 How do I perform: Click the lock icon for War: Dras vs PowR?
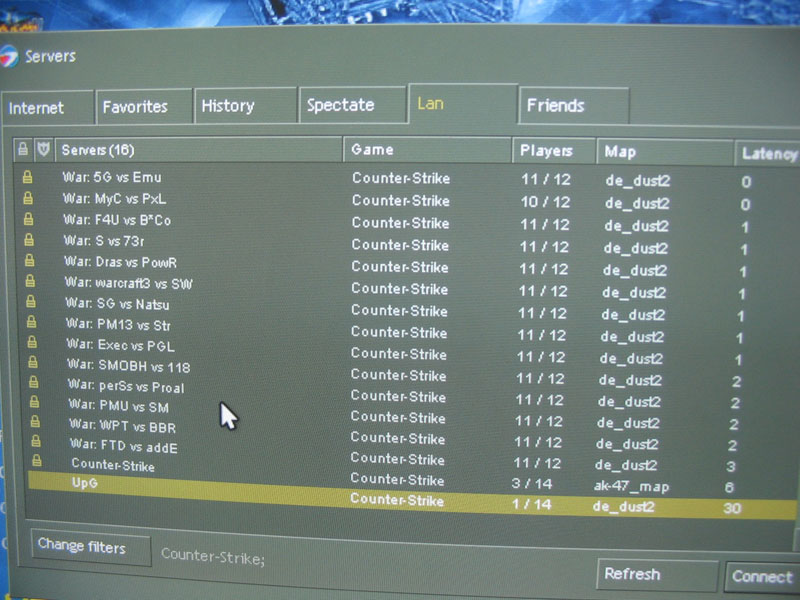(x=30, y=260)
